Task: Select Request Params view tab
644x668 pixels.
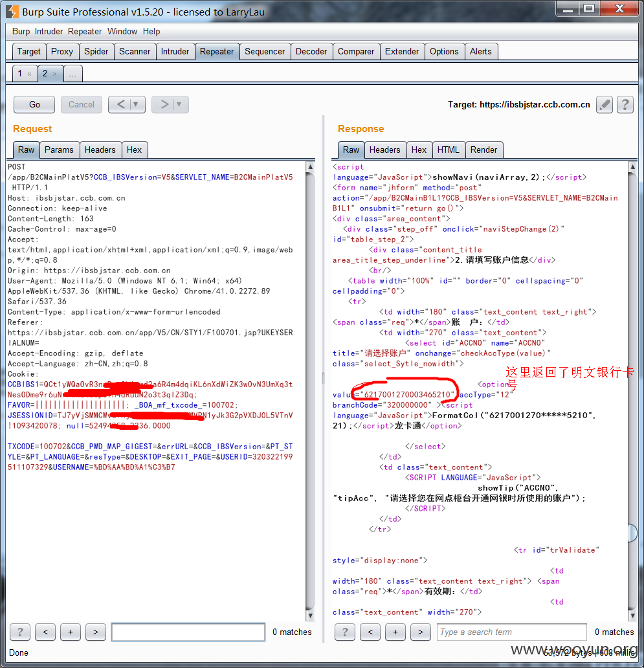Action: [59, 150]
